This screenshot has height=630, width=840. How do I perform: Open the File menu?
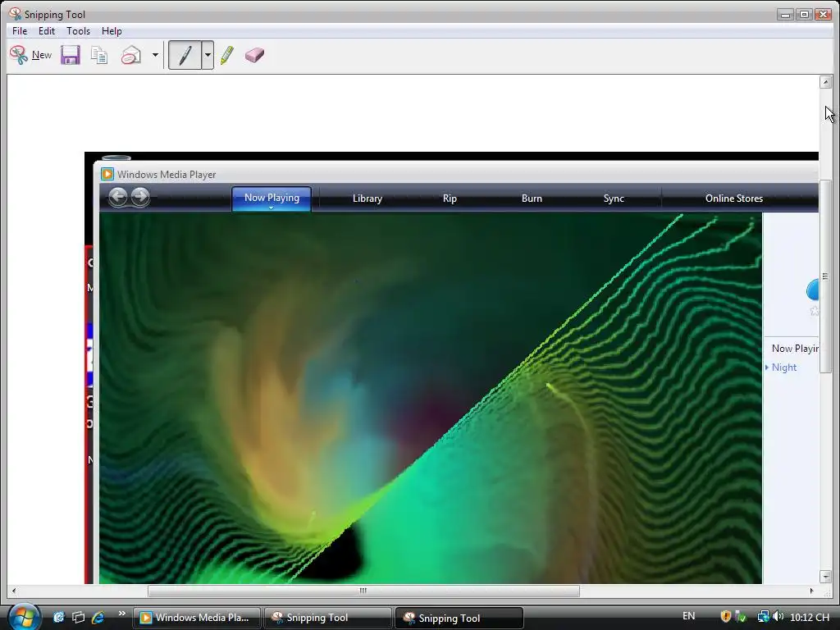tap(20, 31)
